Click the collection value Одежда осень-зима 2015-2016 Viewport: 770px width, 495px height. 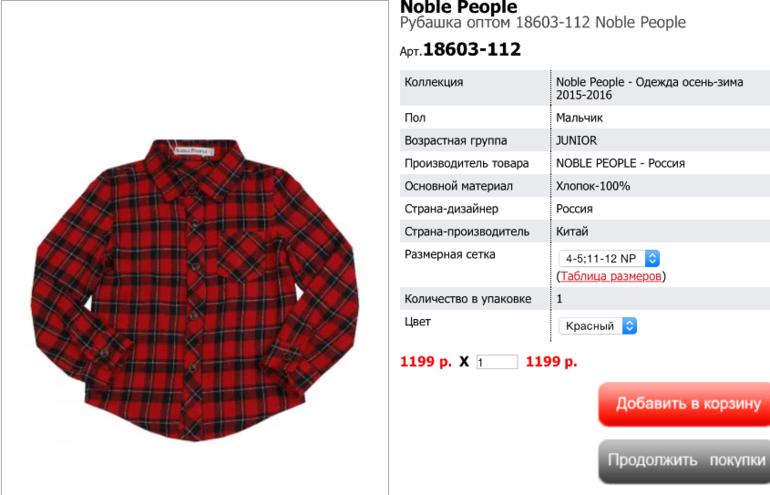649,88
